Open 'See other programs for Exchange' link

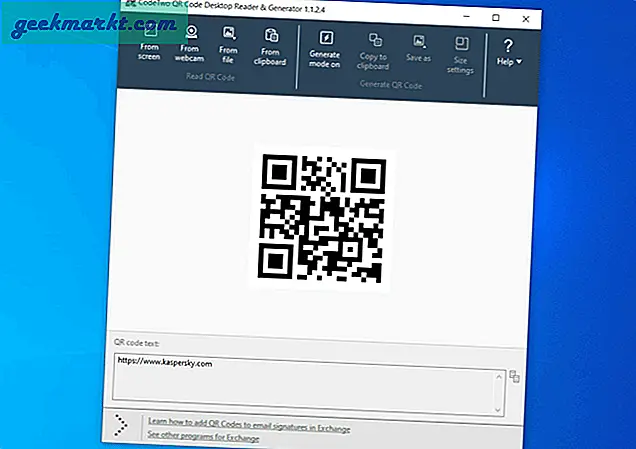coord(203,437)
